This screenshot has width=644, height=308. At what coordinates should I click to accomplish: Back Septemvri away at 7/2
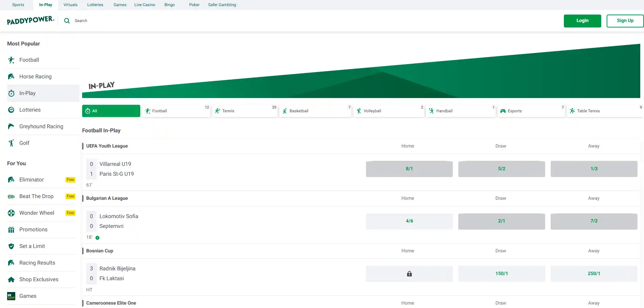pyautogui.click(x=594, y=221)
